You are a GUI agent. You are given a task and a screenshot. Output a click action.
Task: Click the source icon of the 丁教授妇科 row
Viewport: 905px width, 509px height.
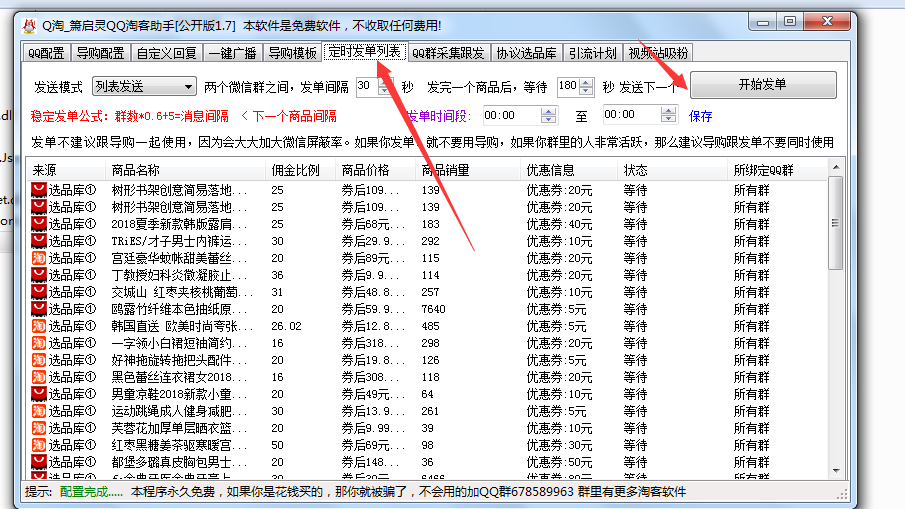[39, 275]
